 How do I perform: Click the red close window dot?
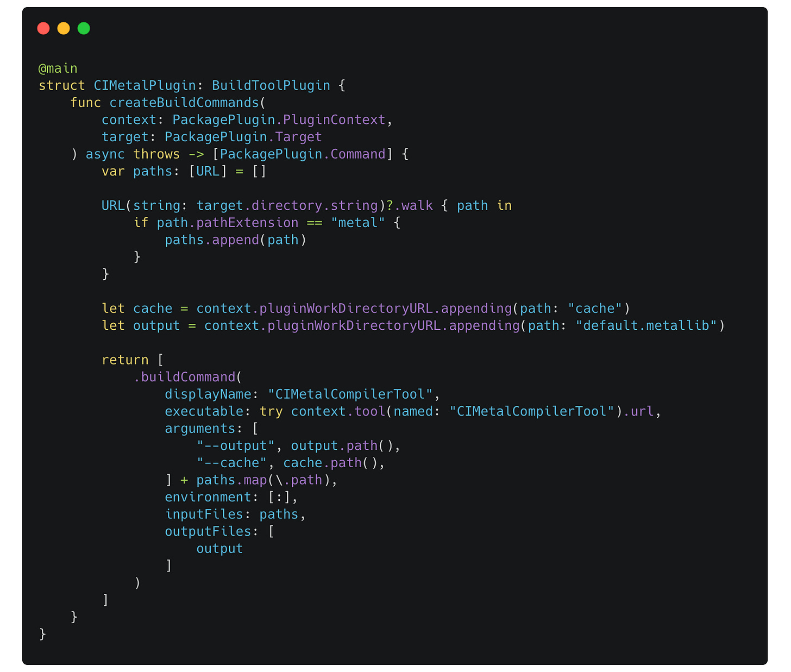[43, 28]
